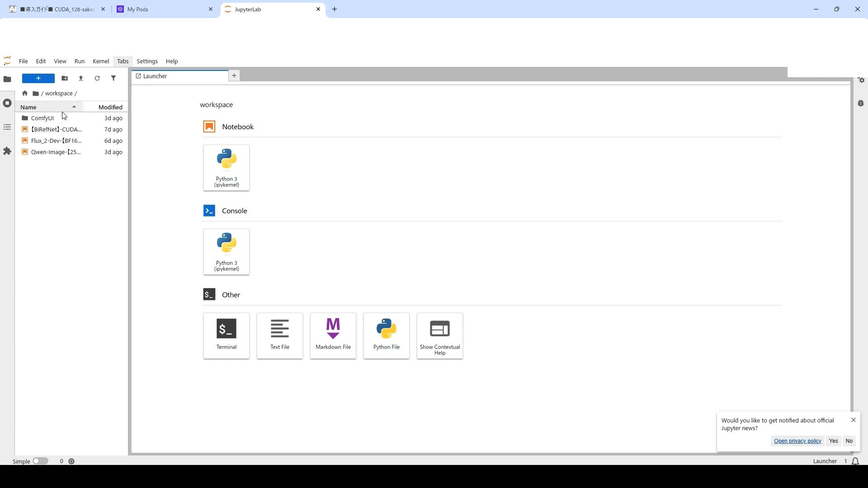Viewport: 868px width, 488px height.
Task: Click the New Folder icon
Action: click(x=65, y=79)
